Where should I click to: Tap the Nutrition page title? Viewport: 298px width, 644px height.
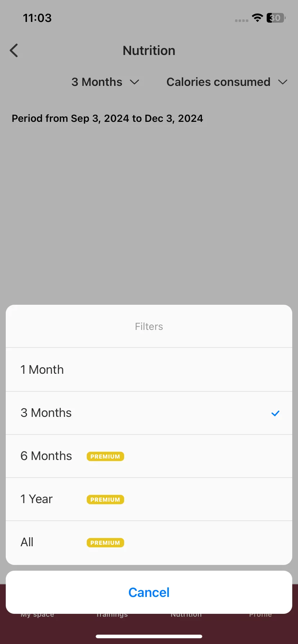point(149,51)
